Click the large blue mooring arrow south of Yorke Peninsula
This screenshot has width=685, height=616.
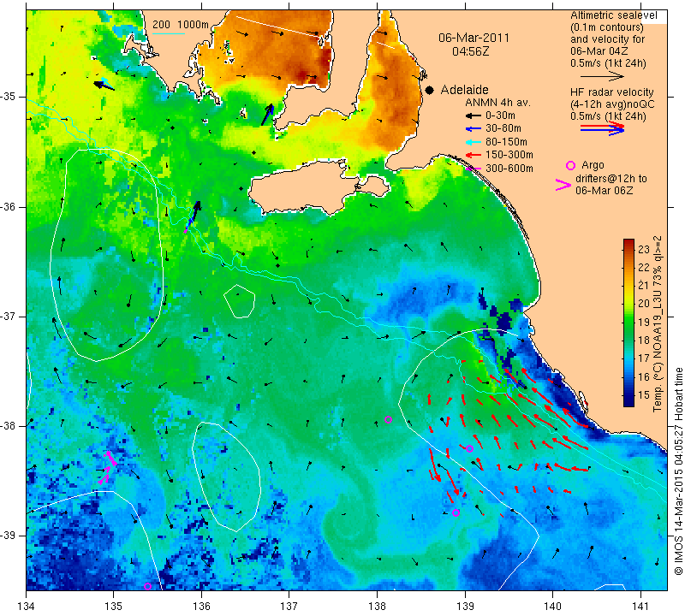click(x=267, y=115)
